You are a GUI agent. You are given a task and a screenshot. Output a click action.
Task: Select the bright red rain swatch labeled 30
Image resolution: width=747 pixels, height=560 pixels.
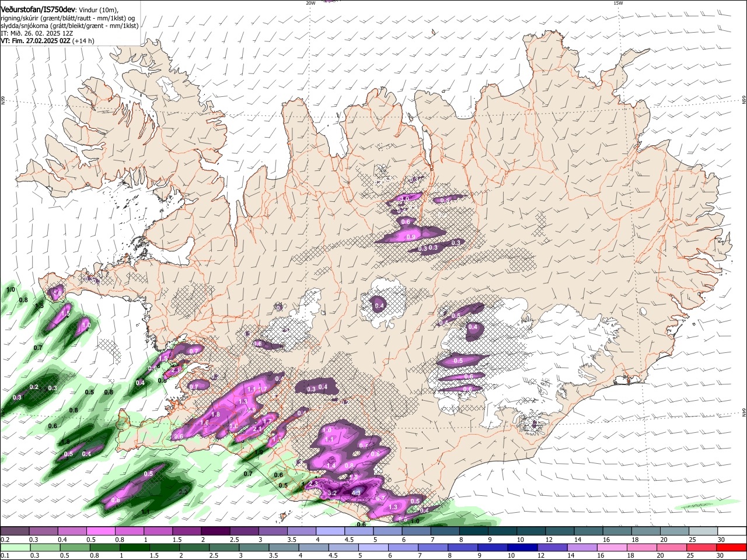[x=732, y=547]
